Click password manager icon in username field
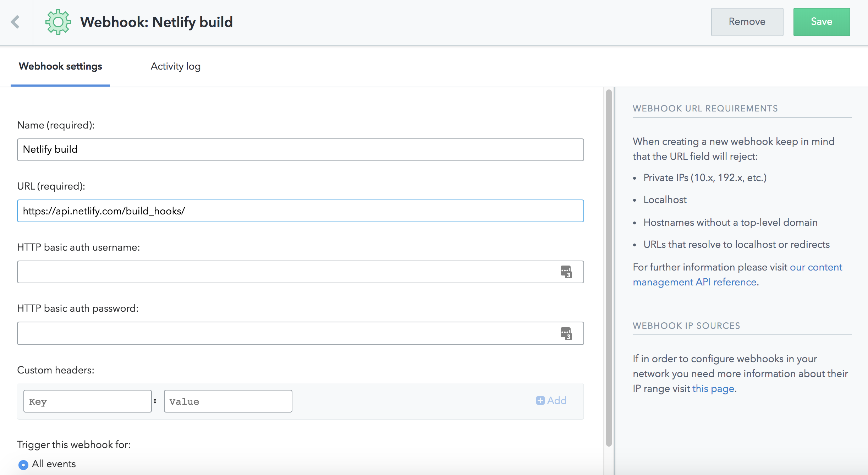The image size is (868, 475). click(566, 272)
